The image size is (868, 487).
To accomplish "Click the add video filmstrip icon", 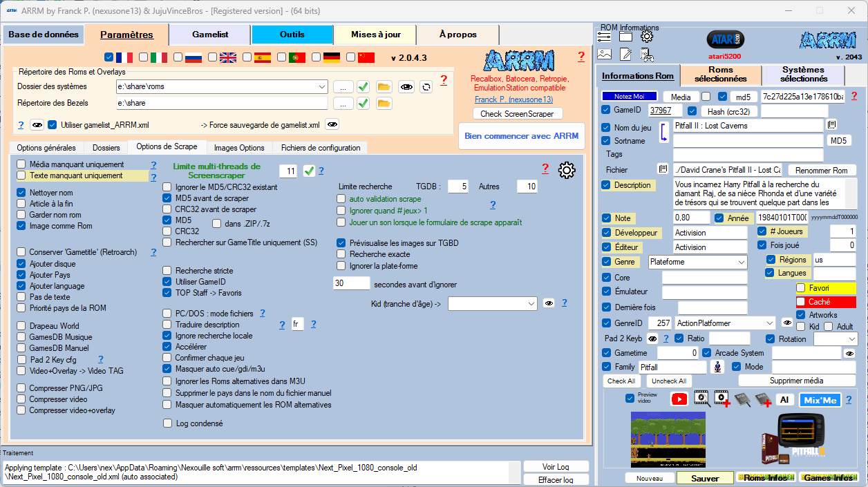I will 723,399.
